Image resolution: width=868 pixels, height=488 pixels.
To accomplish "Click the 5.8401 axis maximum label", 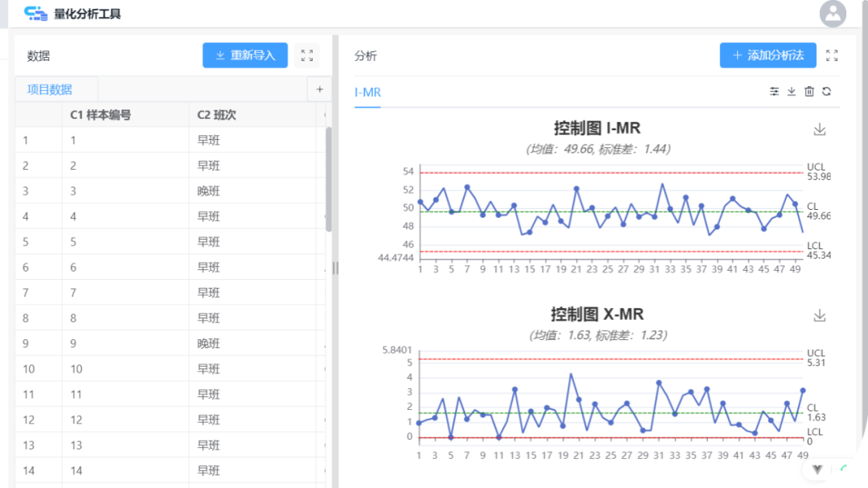I will pyautogui.click(x=397, y=350).
